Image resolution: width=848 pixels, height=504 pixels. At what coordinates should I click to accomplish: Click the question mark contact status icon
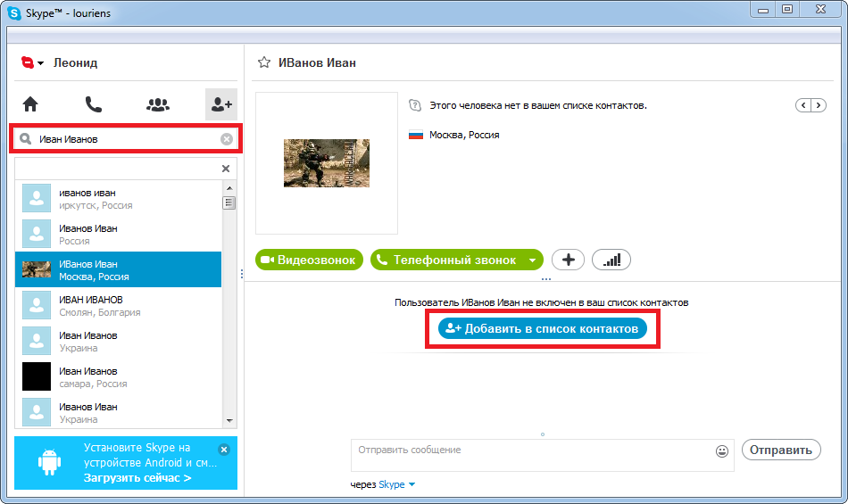[415, 105]
